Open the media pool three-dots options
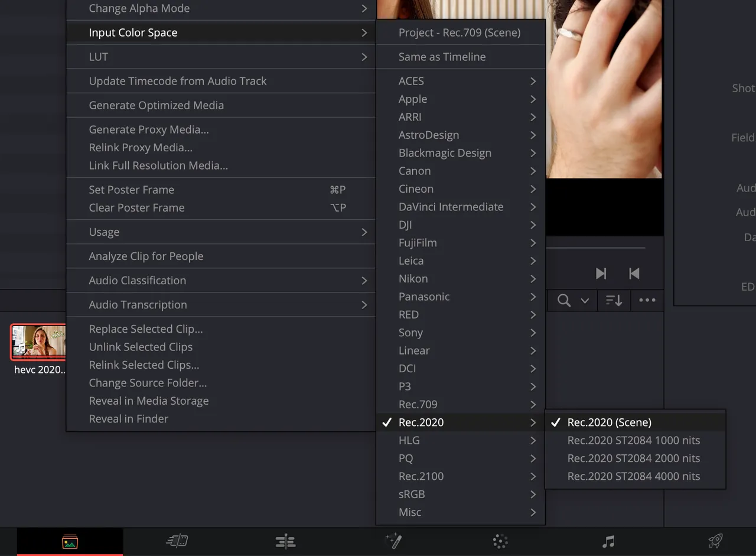 647,301
